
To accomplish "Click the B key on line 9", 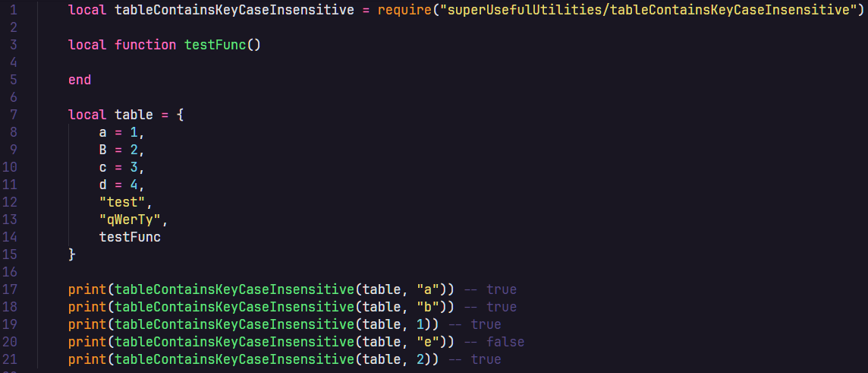I will (x=103, y=150).
